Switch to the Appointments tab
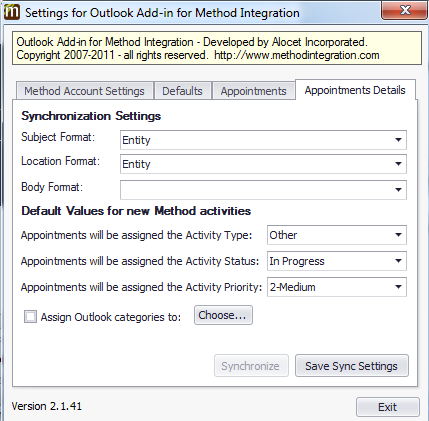The image size is (429, 421). [253, 91]
